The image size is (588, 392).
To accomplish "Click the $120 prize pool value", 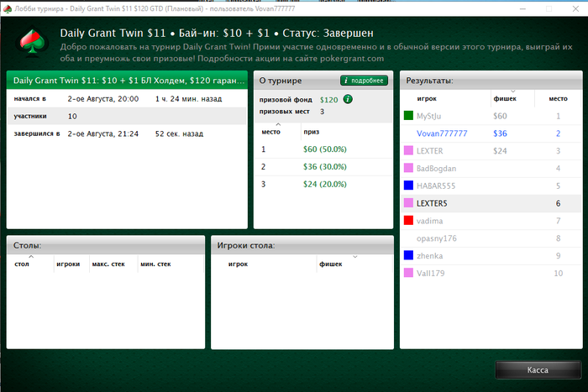I will 329,100.
